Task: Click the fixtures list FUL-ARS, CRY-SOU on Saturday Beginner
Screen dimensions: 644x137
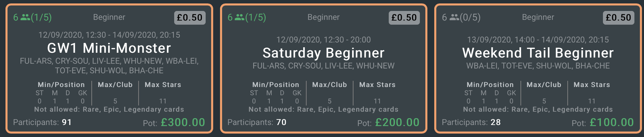Action: pos(323,66)
